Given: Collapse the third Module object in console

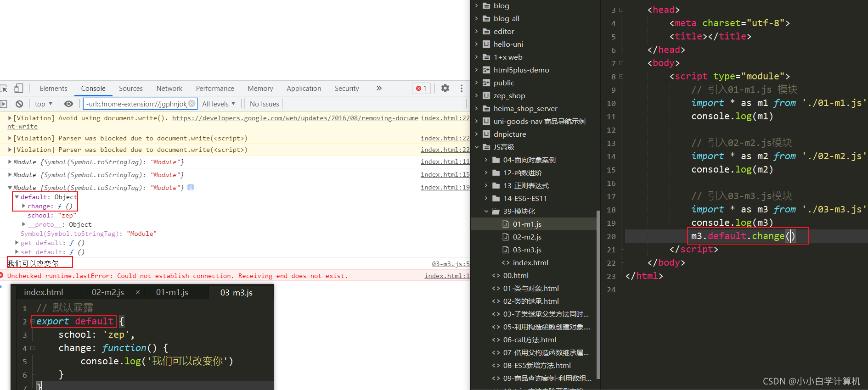Looking at the screenshot, I should tap(10, 187).
